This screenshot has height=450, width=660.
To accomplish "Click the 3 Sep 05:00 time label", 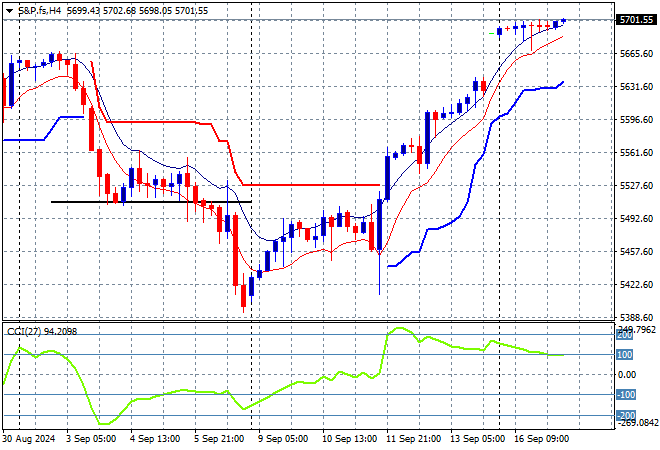I will pos(91,439).
